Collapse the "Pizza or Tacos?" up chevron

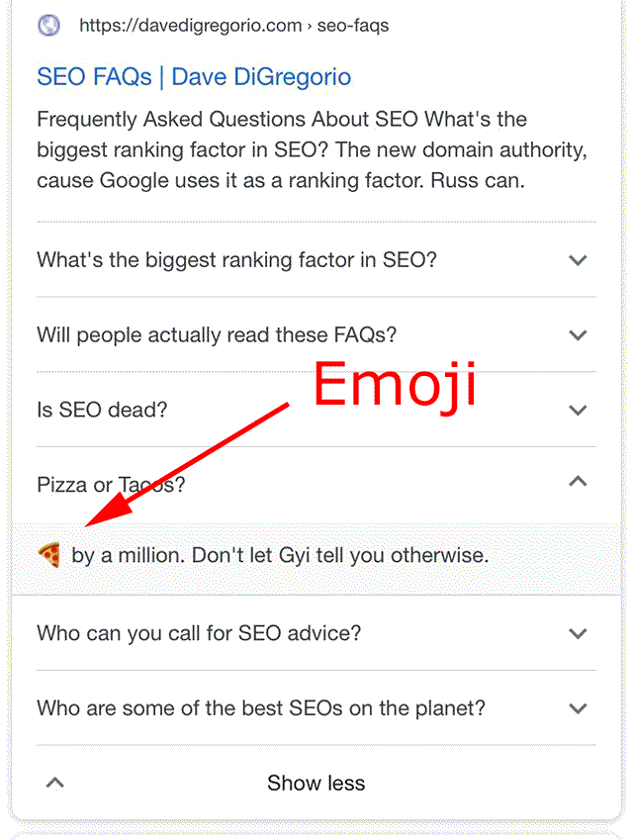point(578,482)
